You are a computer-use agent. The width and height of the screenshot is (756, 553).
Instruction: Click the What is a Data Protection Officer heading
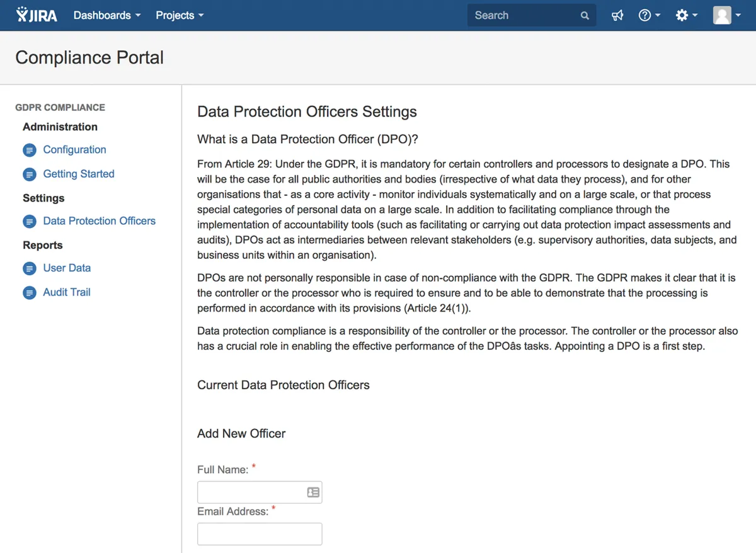pyautogui.click(x=307, y=139)
